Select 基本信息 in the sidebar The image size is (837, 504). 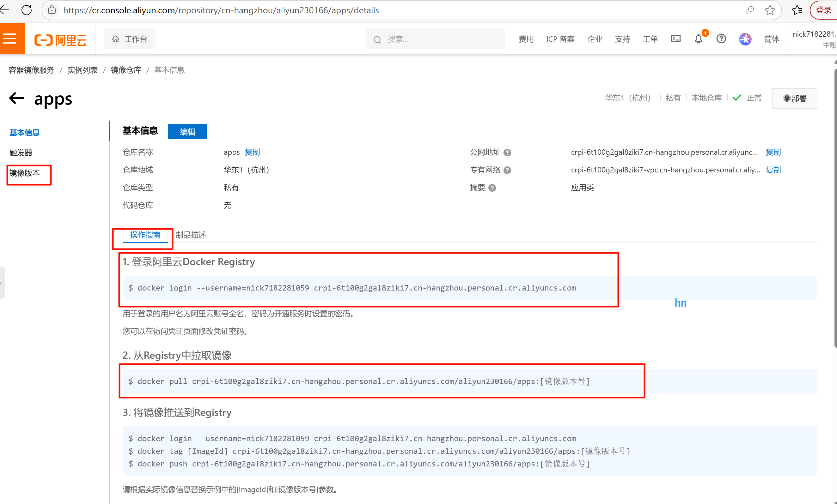coord(24,132)
